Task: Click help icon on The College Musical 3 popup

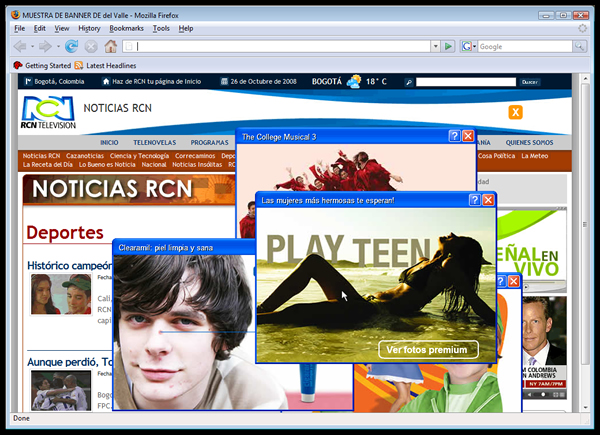Action: tap(454, 136)
